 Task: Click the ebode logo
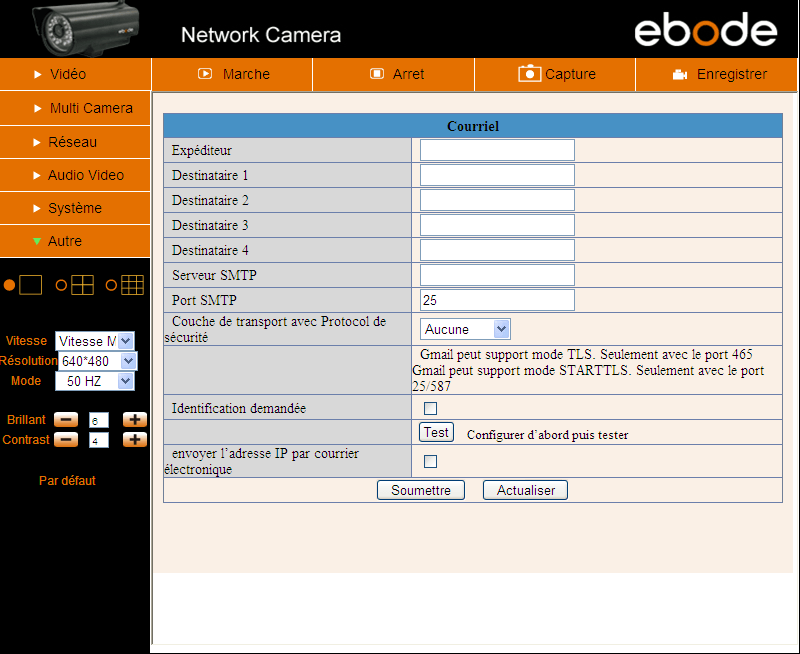[x=706, y=30]
